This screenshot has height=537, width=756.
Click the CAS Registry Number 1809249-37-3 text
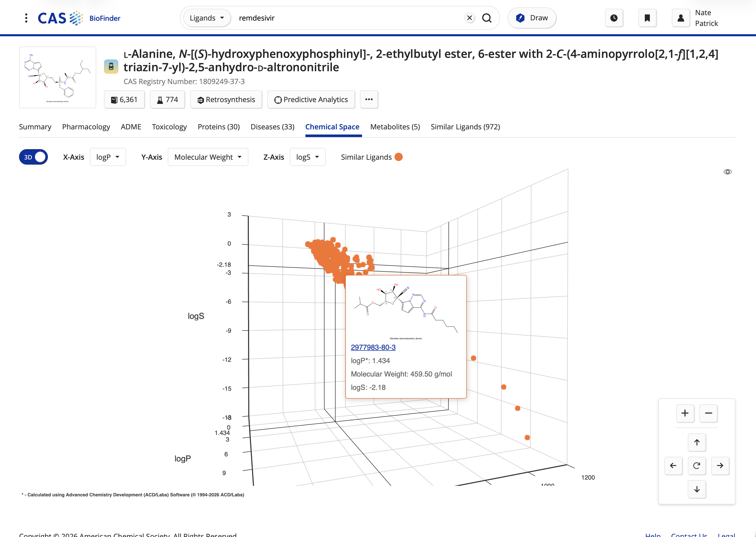pos(184,81)
